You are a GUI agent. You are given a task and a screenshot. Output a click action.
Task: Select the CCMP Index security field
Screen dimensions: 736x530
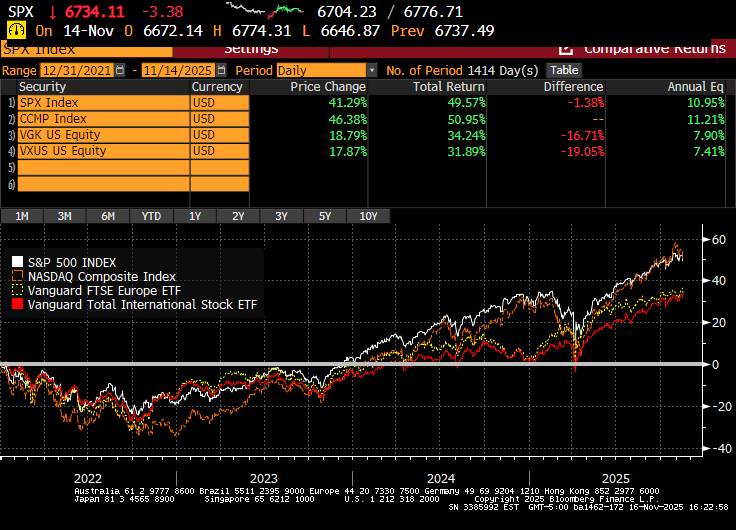pyautogui.click(x=103, y=119)
